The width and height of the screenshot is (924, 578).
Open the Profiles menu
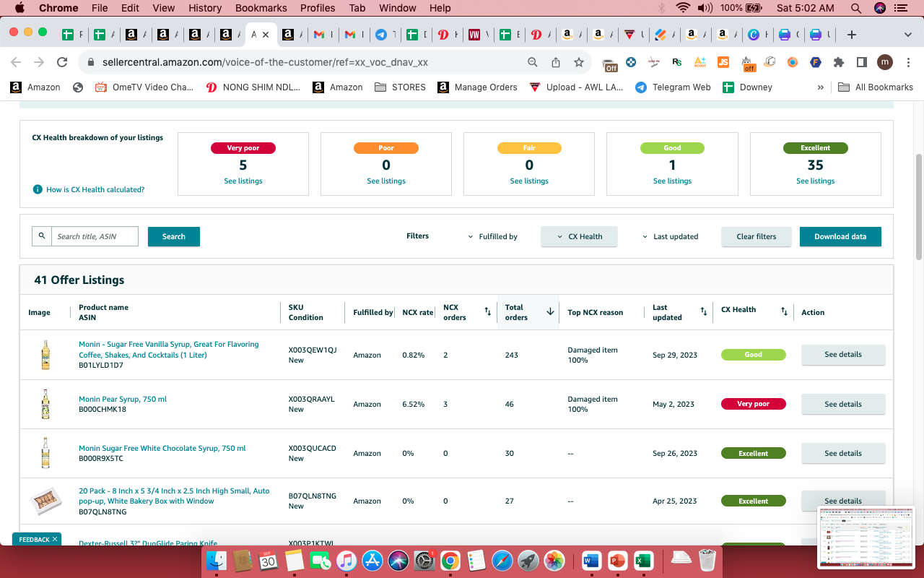click(x=318, y=8)
